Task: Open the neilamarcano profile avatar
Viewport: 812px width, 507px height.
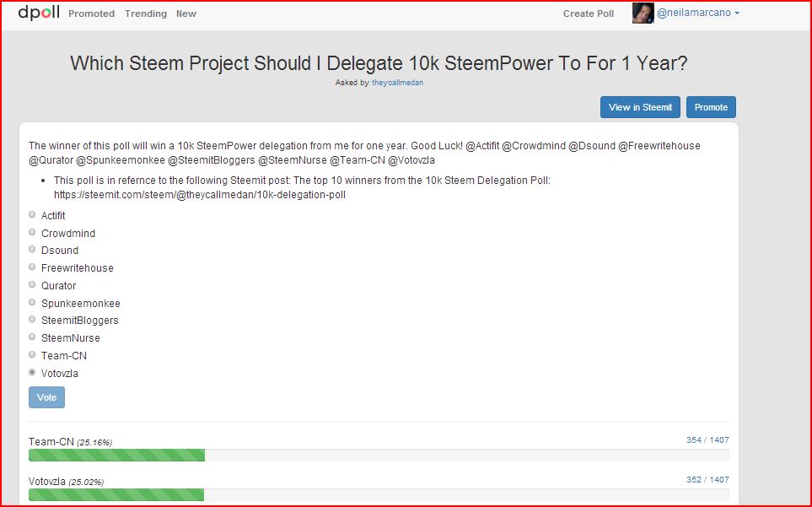Action: point(643,13)
